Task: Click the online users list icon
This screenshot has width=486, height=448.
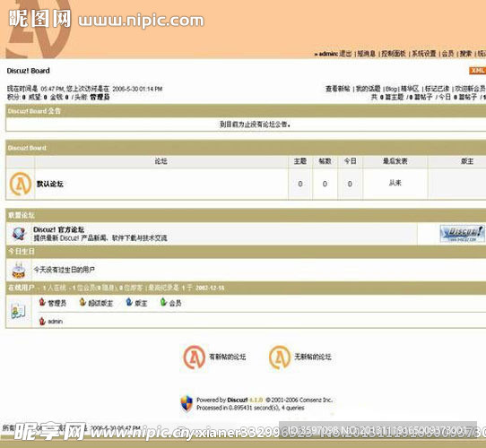Action: point(18,311)
